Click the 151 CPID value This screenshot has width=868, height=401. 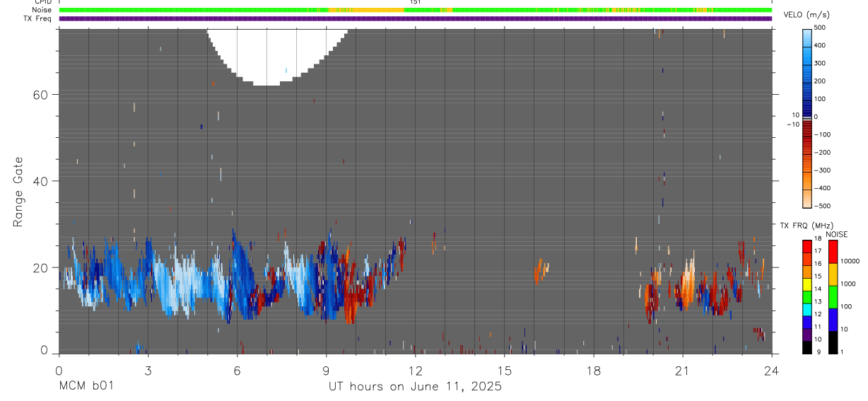tap(415, 2)
